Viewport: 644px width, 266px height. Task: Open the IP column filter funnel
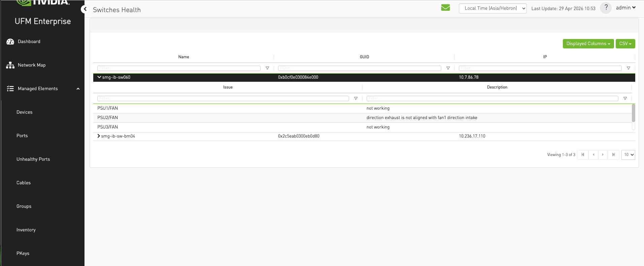[x=629, y=68]
